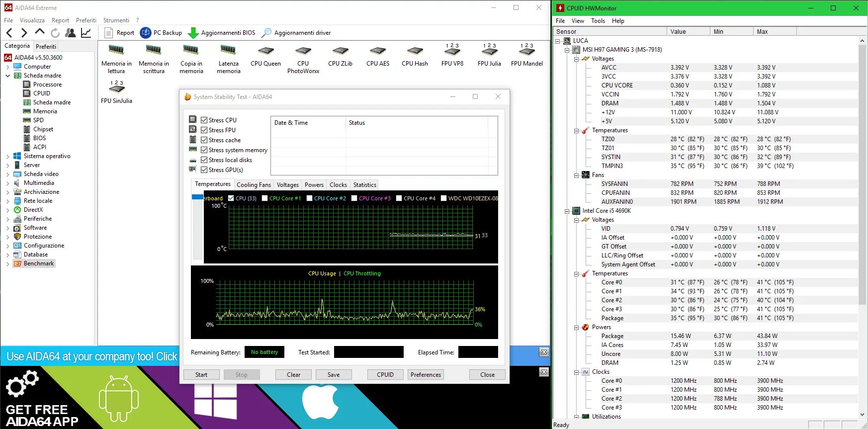Open the graph chart toolbar icon
The image size is (868, 429).
click(86, 33)
